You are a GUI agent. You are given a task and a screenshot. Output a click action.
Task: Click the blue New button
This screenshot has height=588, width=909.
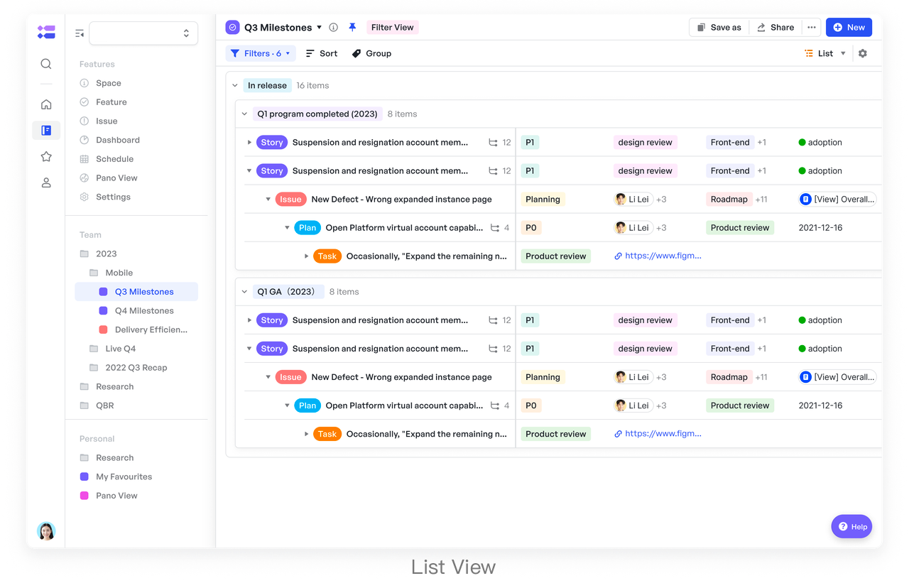tap(849, 27)
